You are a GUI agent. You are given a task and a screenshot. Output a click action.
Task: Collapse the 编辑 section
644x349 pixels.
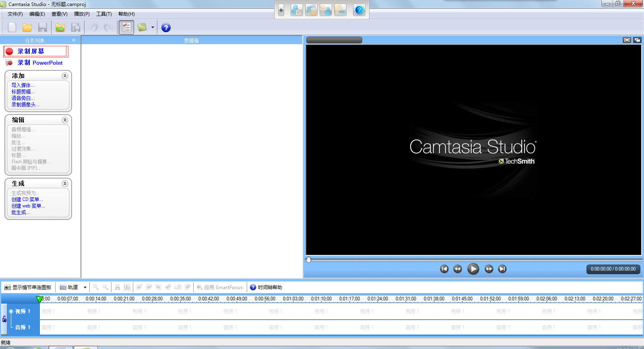pyautogui.click(x=65, y=120)
